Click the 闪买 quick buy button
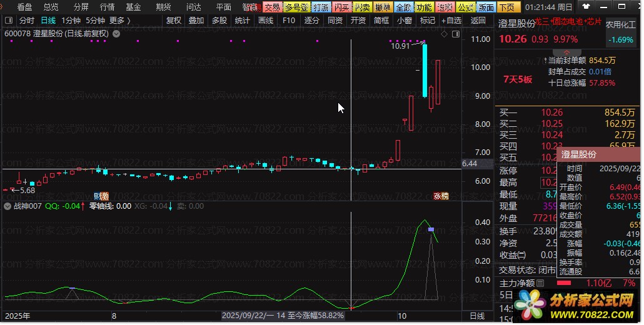This screenshot has width=644, height=325. 342,7
